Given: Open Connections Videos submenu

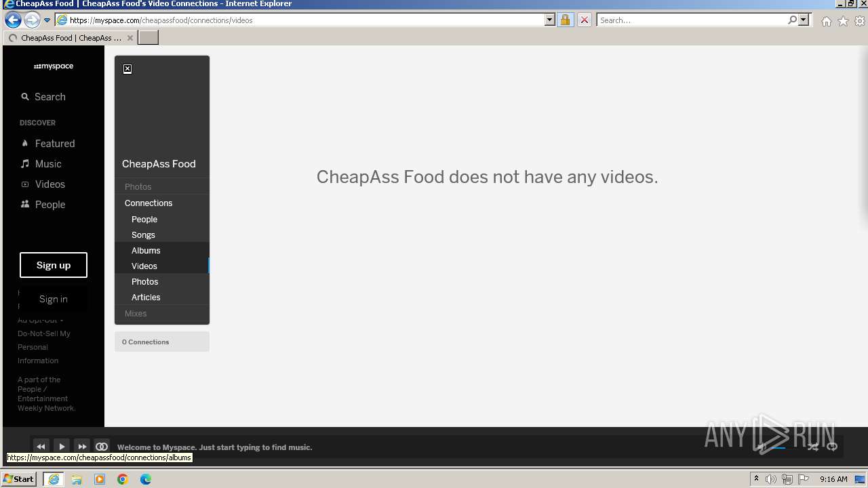Looking at the screenshot, I should point(144,266).
